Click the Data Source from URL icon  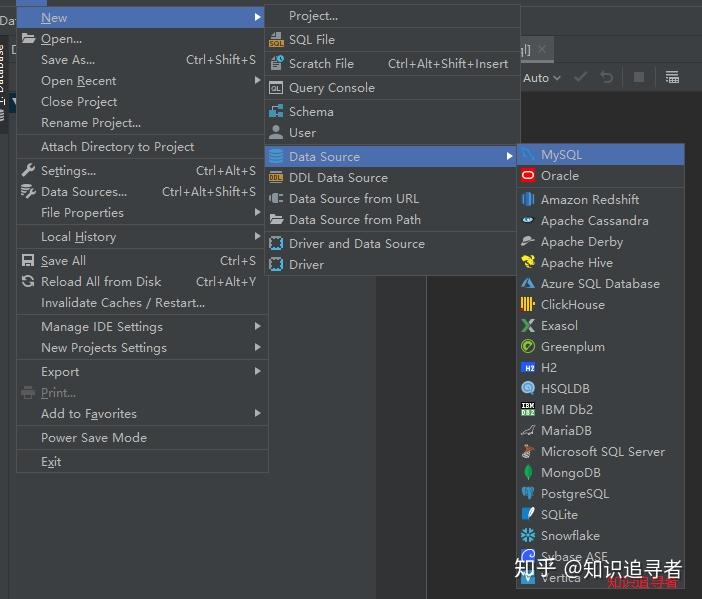click(x=276, y=198)
